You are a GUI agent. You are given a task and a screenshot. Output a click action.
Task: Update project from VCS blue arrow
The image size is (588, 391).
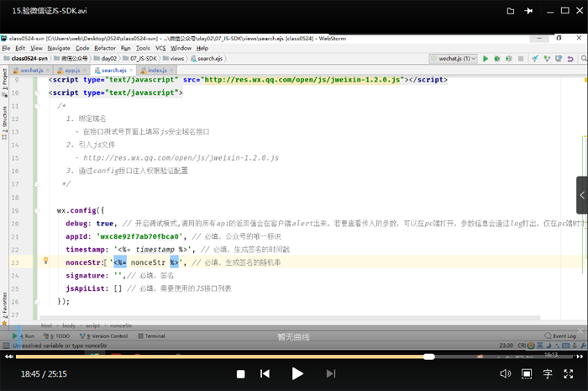[535, 59]
